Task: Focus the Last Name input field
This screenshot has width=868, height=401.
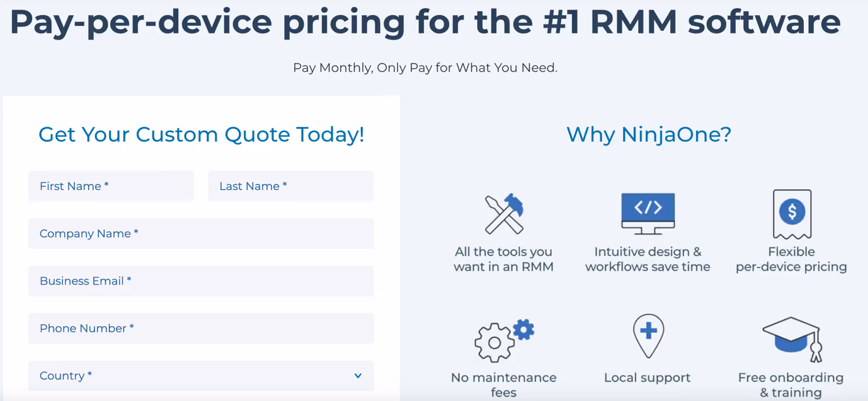Action: coord(291,186)
